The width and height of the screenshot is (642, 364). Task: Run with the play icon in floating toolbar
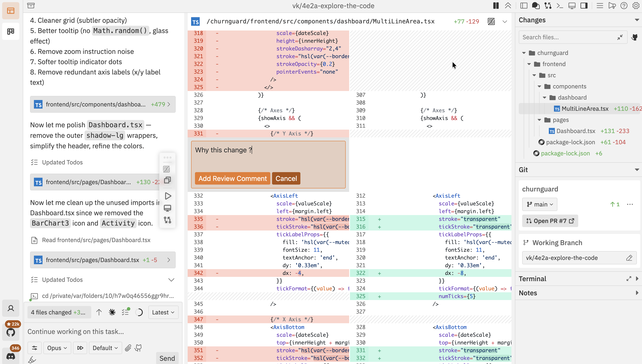point(168,196)
